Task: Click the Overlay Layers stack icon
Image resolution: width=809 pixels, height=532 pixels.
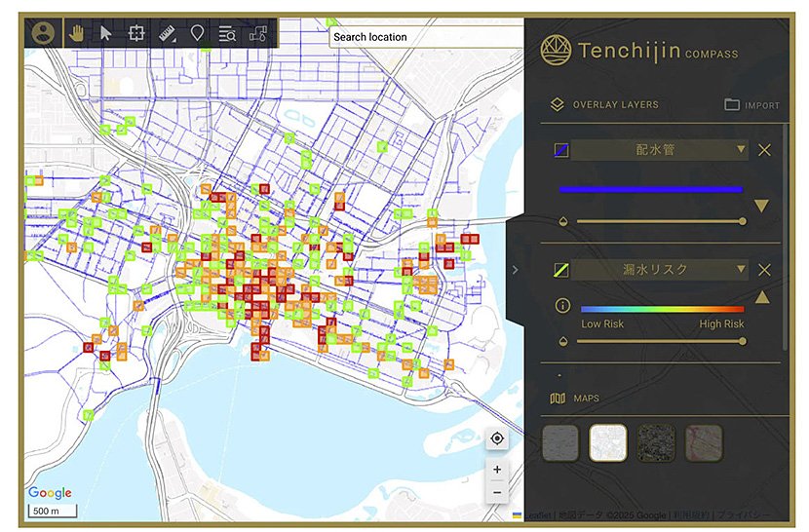Action: click(x=558, y=105)
